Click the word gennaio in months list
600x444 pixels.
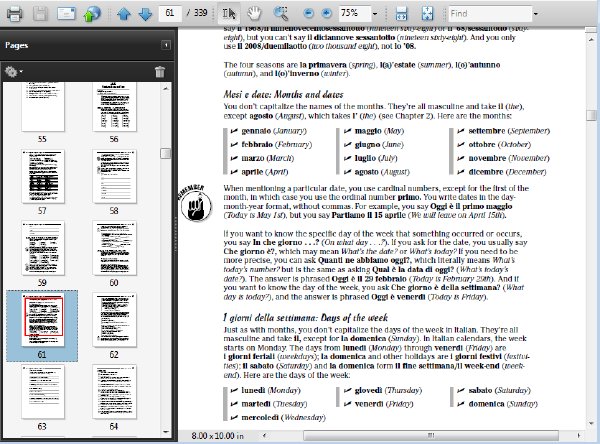tap(256, 131)
